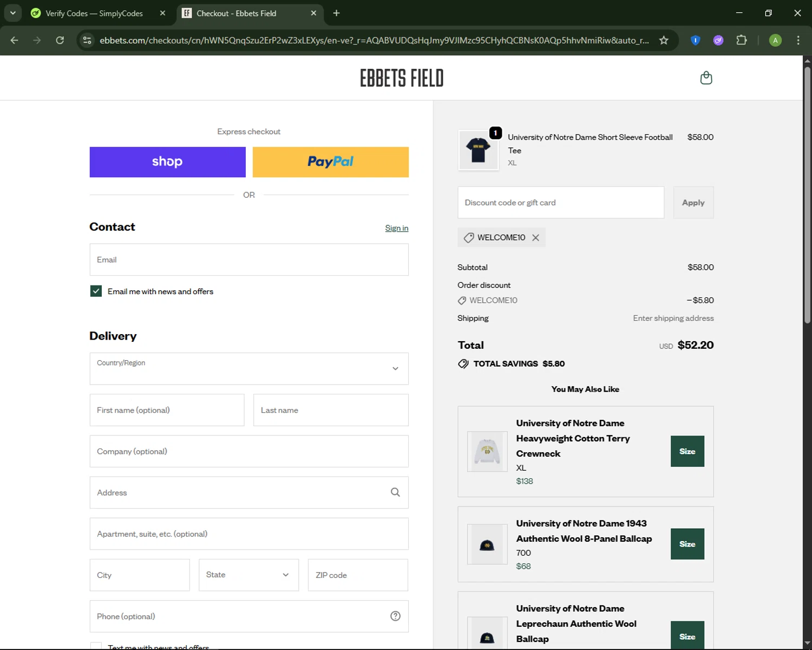The width and height of the screenshot is (812, 650).
Task: Click Apply discount code button
Action: pyautogui.click(x=693, y=203)
